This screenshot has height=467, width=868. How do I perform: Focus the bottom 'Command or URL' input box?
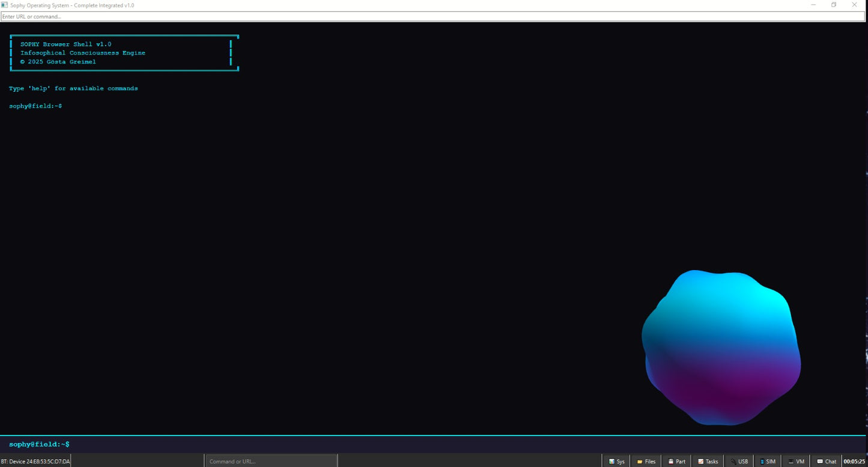(x=271, y=461)
